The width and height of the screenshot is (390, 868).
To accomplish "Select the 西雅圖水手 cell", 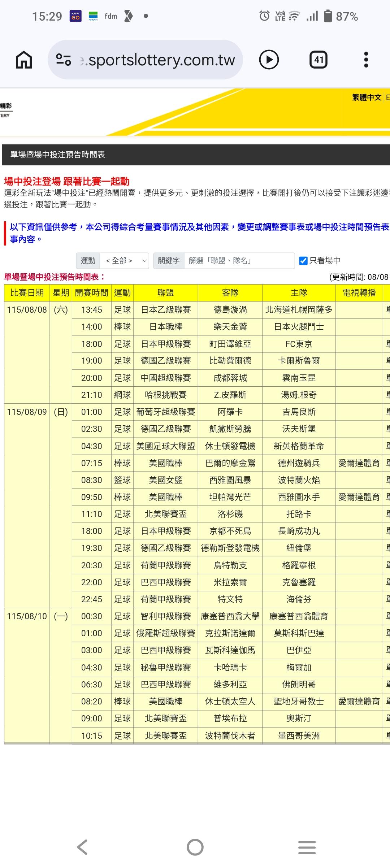I will [299, 497].
